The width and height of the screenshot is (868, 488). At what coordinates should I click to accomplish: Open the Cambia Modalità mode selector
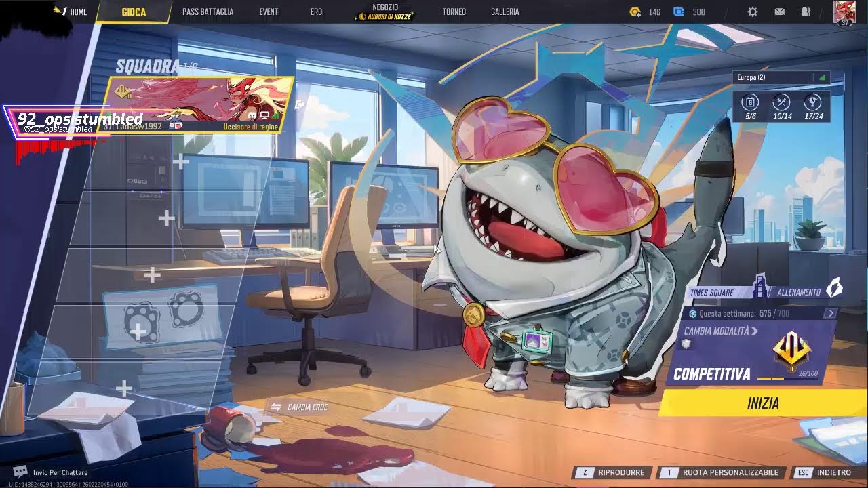pyautogui.click(x=721, y=331)
